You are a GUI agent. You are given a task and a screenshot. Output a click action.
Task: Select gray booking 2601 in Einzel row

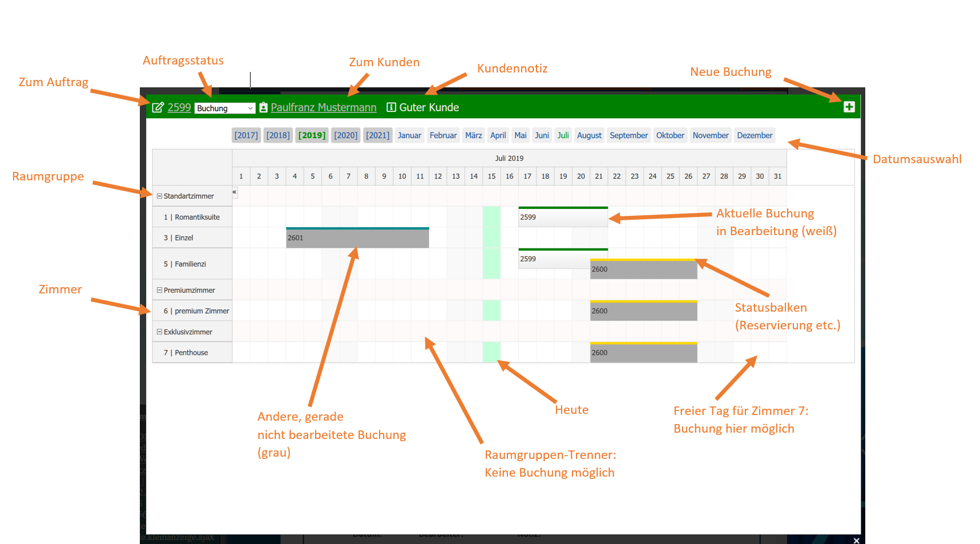pos(357,238)
